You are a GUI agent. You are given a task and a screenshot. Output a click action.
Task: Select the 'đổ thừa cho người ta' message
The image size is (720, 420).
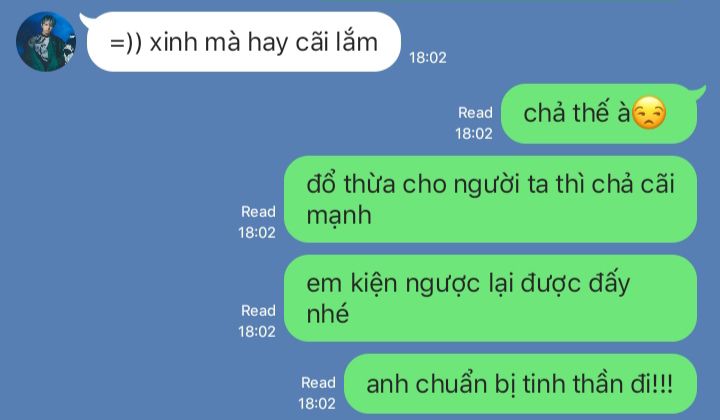point(490,199)
